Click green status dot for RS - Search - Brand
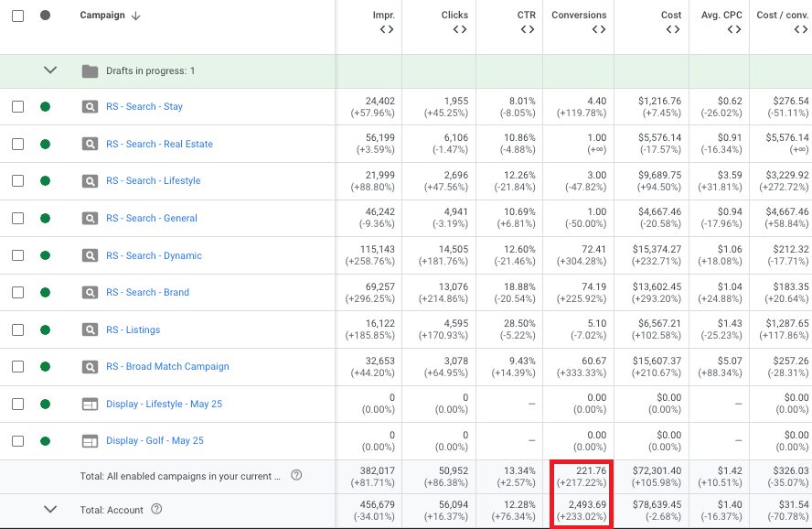The image size is (812, 529). [x=46, y=292]
